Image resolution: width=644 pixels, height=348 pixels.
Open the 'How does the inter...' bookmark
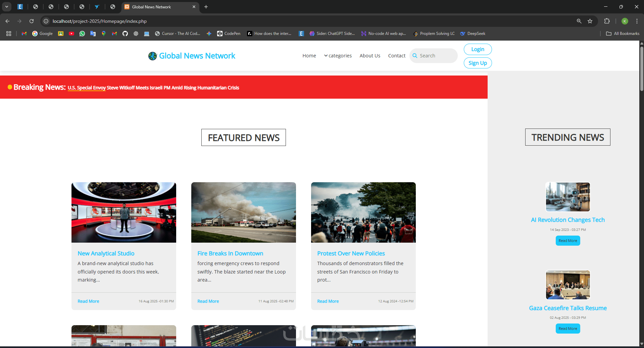[x=269, y=34]
